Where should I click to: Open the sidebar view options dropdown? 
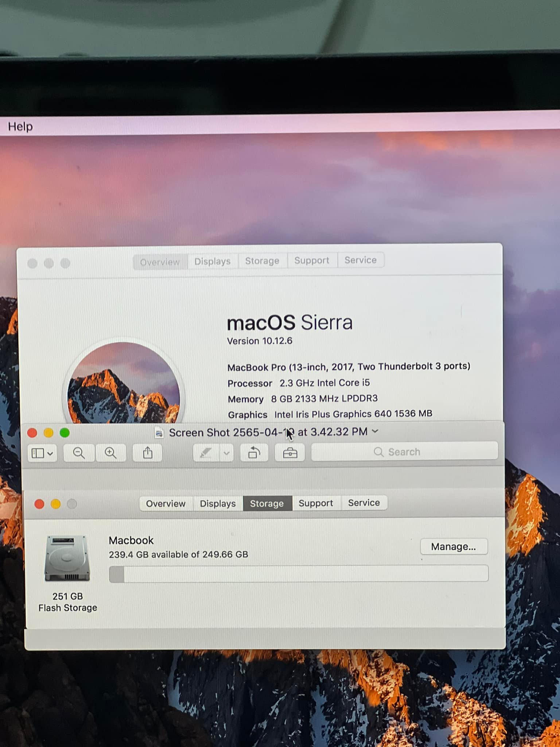coord(42,453)
